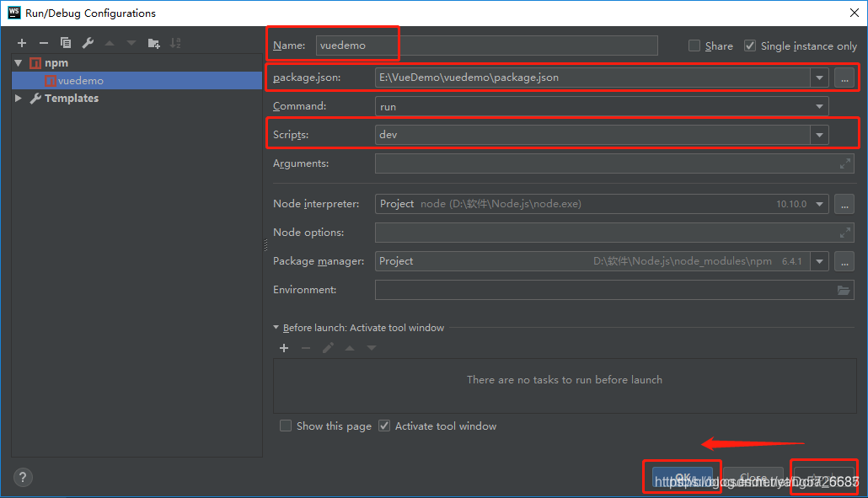Image resolution: width=868 pixels, height=498 pixels.
Task: Enable the Share checkbox
Action: click(x=694, y=46)
